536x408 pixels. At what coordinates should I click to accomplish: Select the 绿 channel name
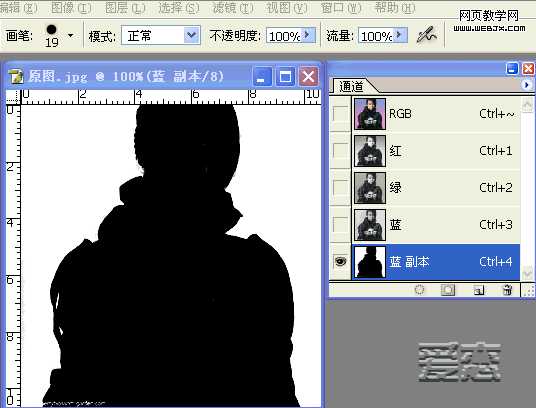tap(396, 187)
